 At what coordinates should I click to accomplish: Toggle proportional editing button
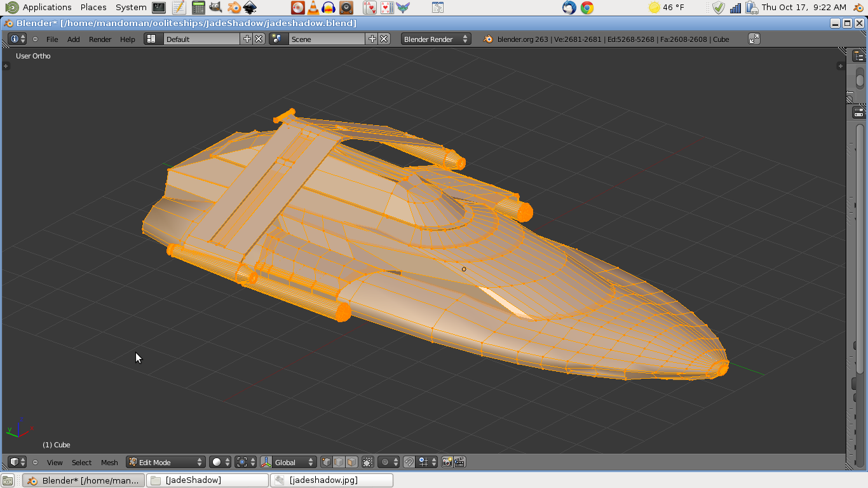[x=384, y=462]
